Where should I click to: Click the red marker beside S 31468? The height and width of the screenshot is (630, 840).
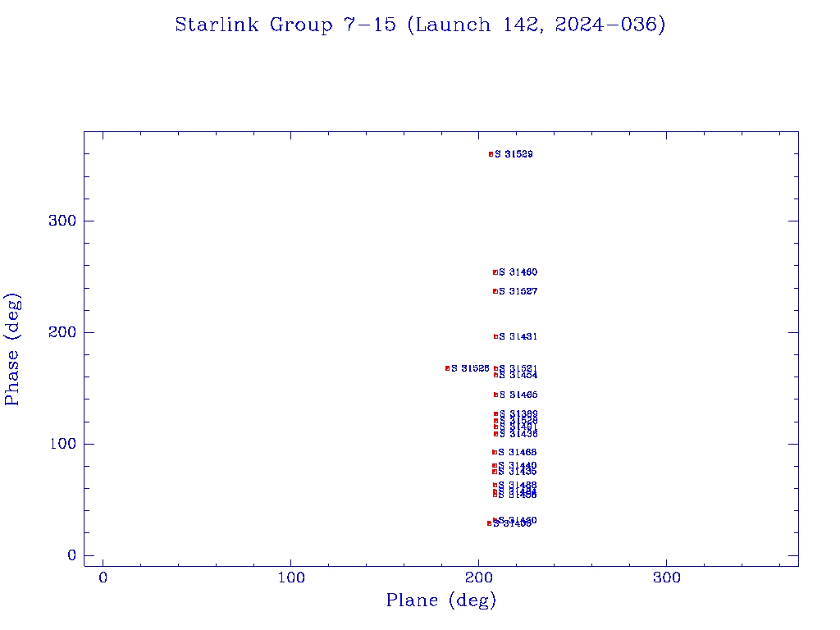pos(495,452)
